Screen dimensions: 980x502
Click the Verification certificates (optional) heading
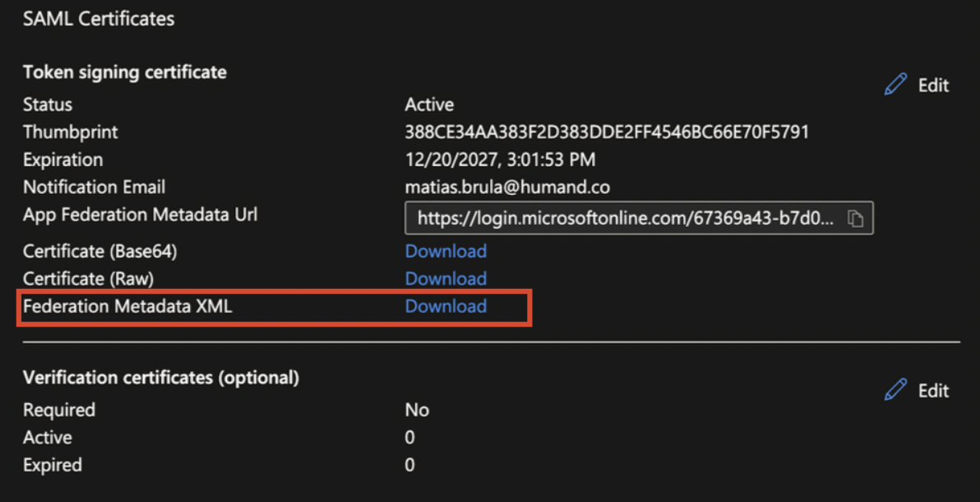pyautogui.click(x=161, y=378)
